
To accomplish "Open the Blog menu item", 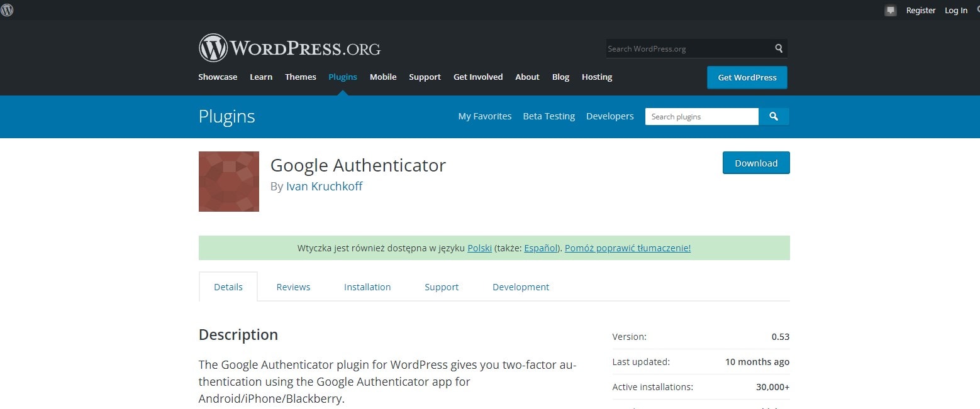I will point(560,77).
